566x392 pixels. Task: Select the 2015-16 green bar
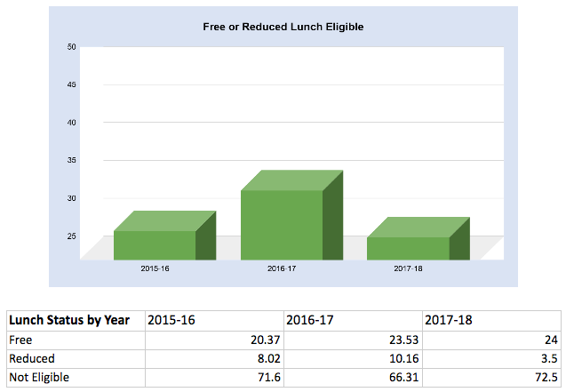coord(164,236)
